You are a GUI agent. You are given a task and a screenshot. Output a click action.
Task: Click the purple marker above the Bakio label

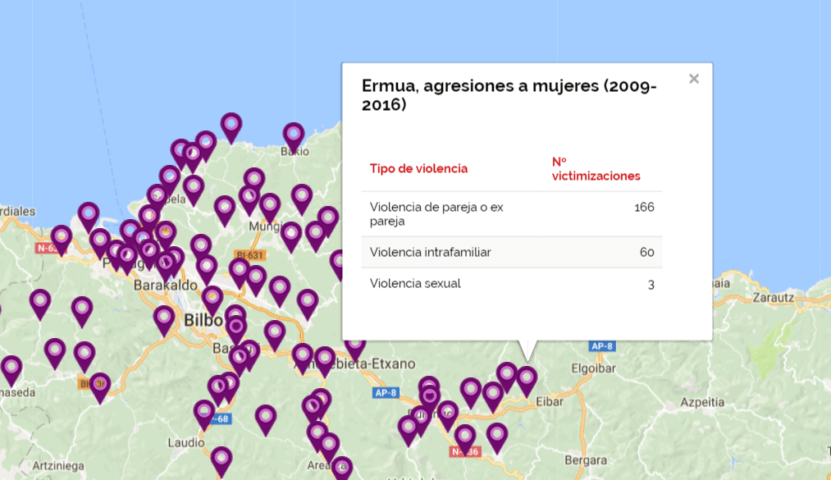point(293,134)
